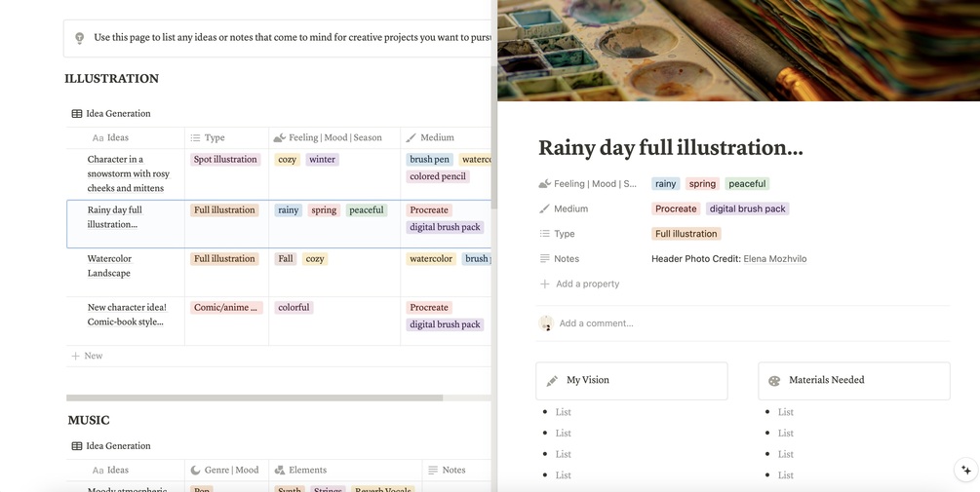This screenshot has height=492, width=980.
Task: Open the side panel Type property menu
Action: pos(558,234)
